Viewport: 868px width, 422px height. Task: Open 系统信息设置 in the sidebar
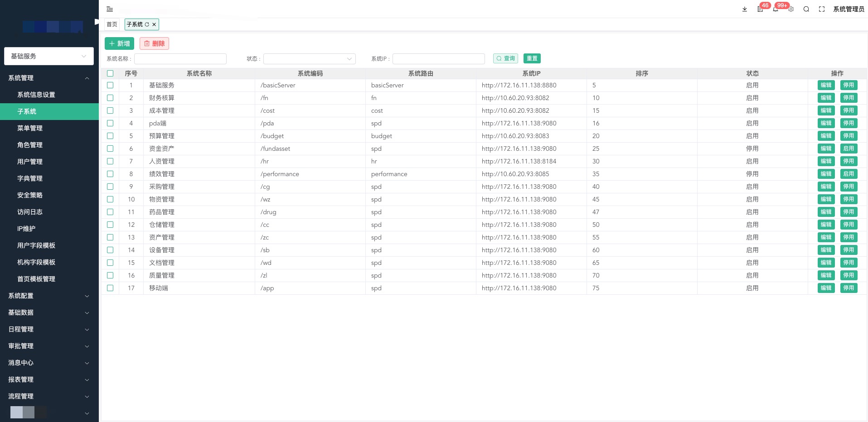point(49,95)
